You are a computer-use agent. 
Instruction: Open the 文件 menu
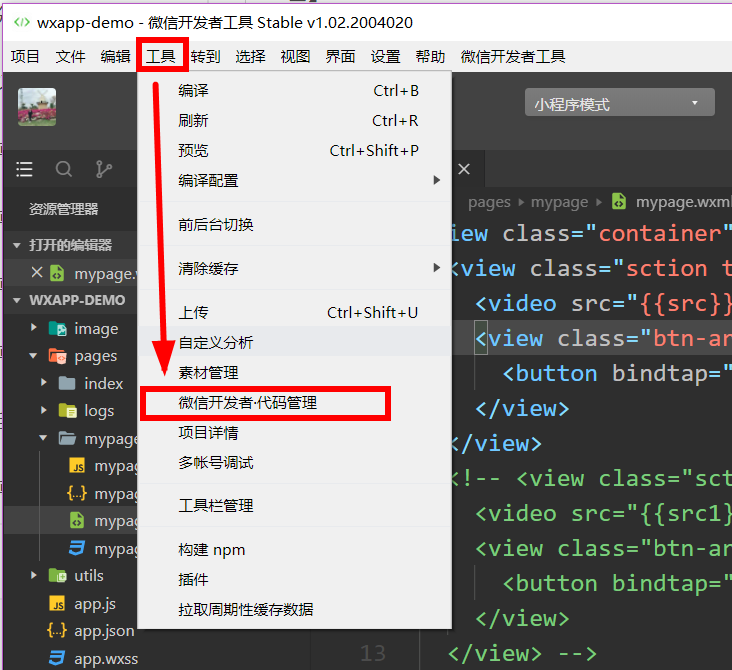pyautogui.click(x=70, y=56)
